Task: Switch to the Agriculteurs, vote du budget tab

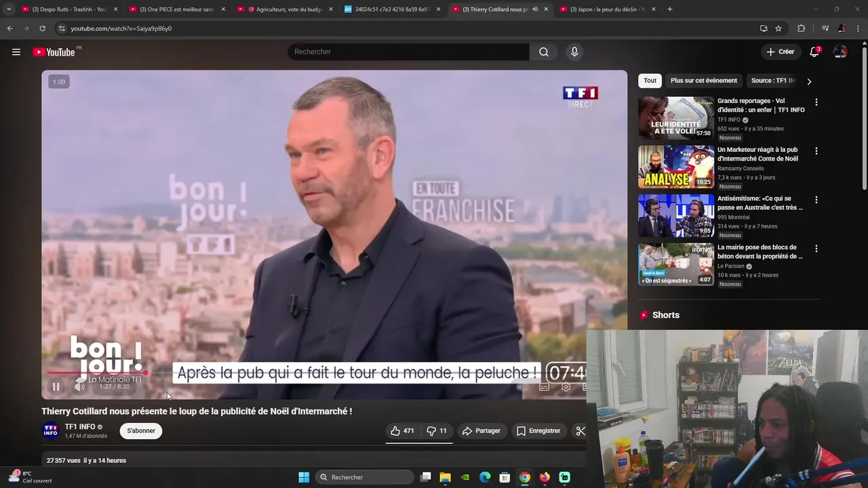Action: 283,9
